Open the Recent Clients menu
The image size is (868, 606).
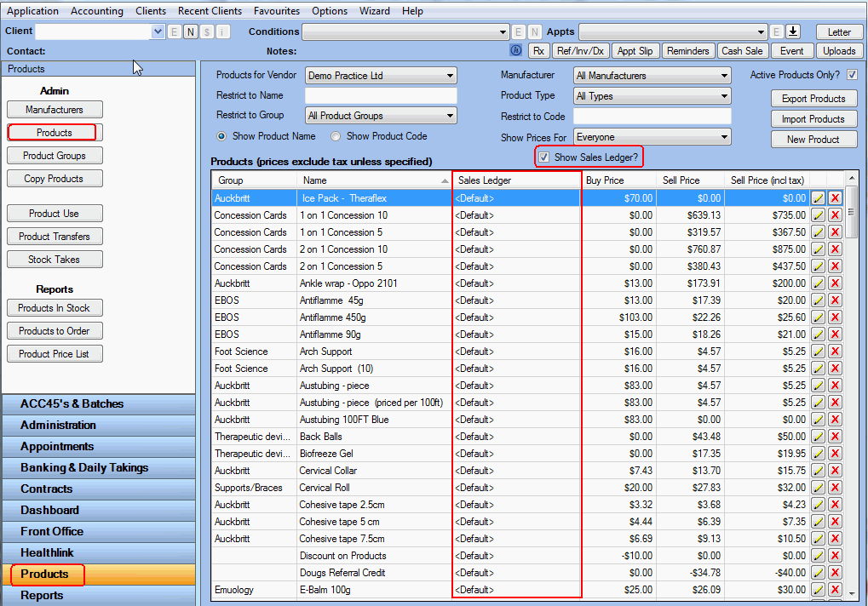tap(210, 10)
